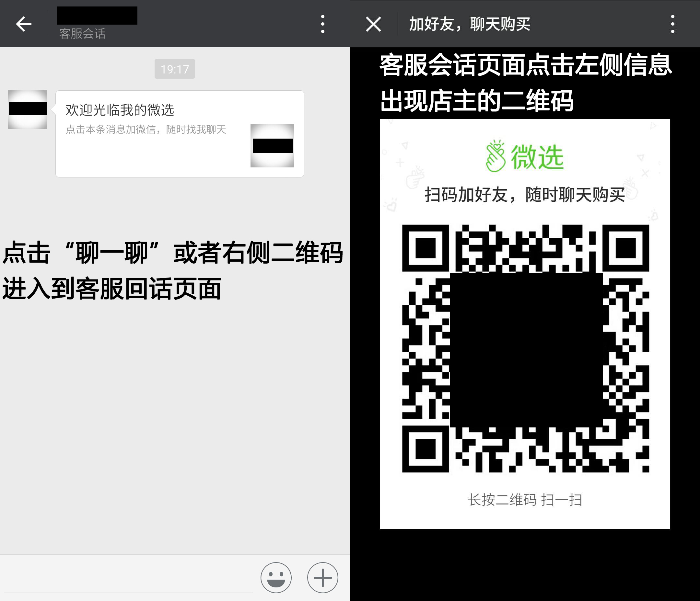Open the emoji picker smiley icon
Screen dimensions: 700x601
tap(276, 577)
